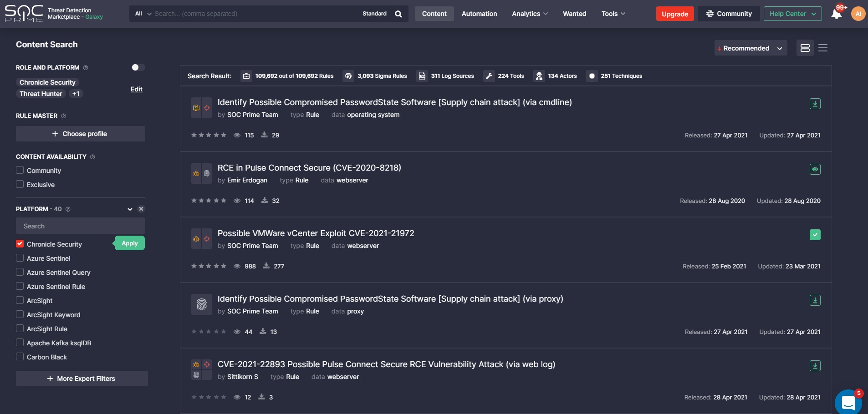Click the Techniques chip icon
This screenshot has height=414, width=868.
tap(592, 76)
